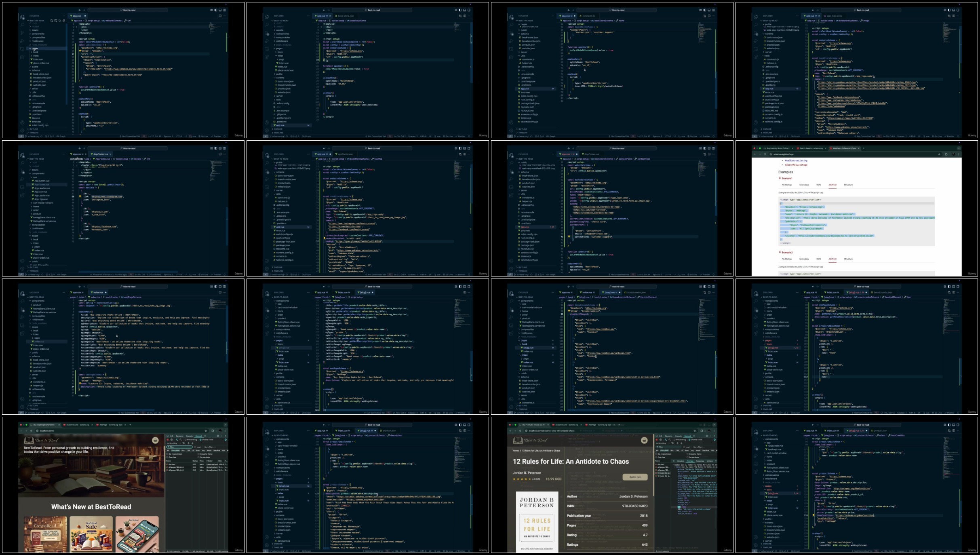Open Extensions icon in the app_logo.webp-tab frame

point(756,57)
